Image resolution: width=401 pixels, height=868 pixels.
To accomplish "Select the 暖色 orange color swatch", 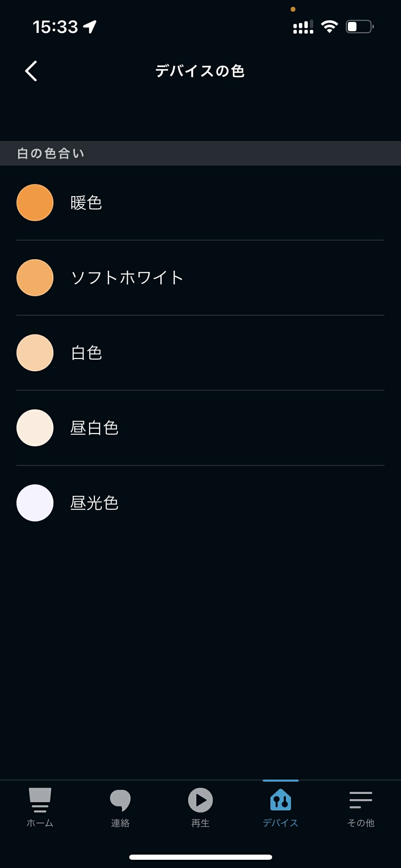I will (35, 203).
